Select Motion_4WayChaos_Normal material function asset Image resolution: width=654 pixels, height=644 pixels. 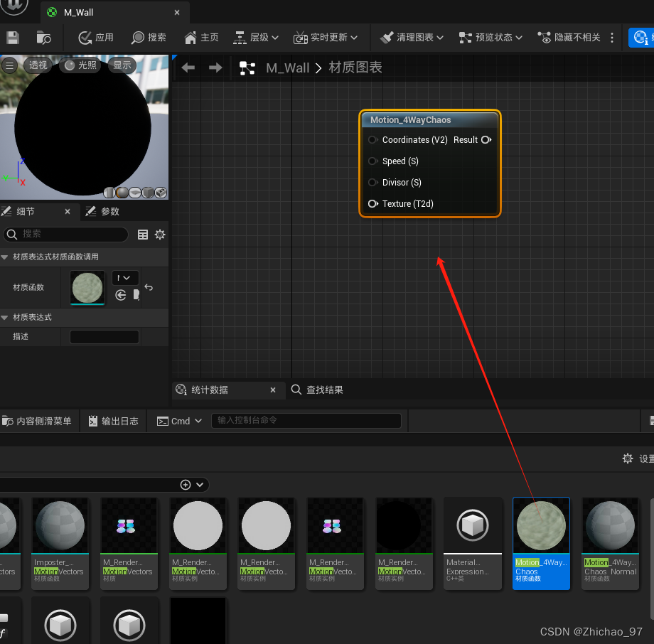pos(610,543)
